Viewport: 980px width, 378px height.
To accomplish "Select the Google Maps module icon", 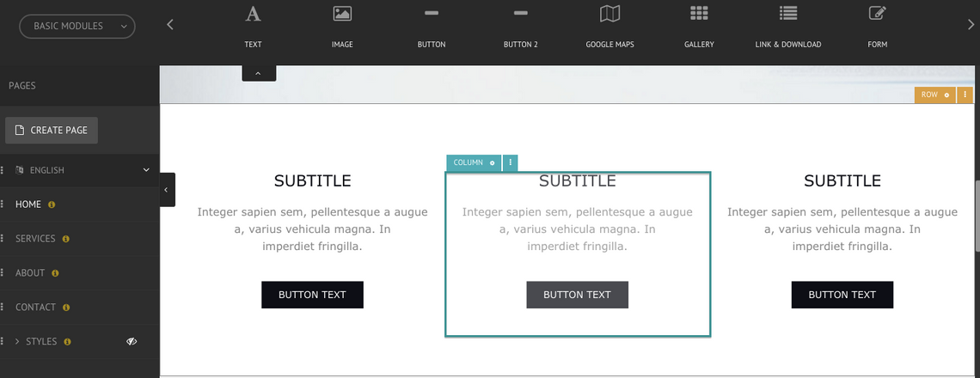I will [x=610, y=14].
